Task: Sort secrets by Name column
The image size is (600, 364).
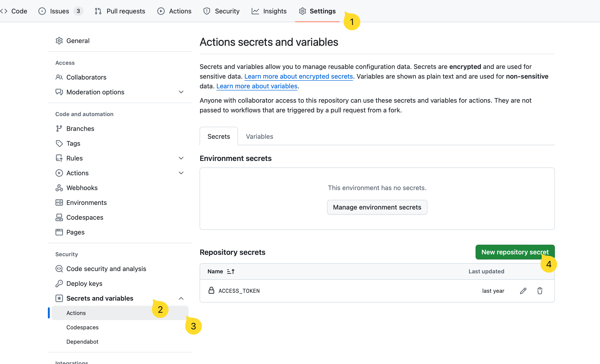Action: coord(221,271)
